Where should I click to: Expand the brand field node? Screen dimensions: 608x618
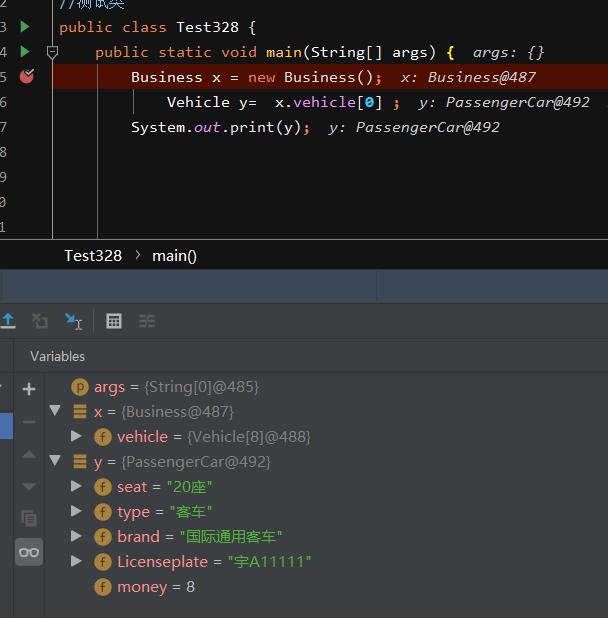[76, 536]
